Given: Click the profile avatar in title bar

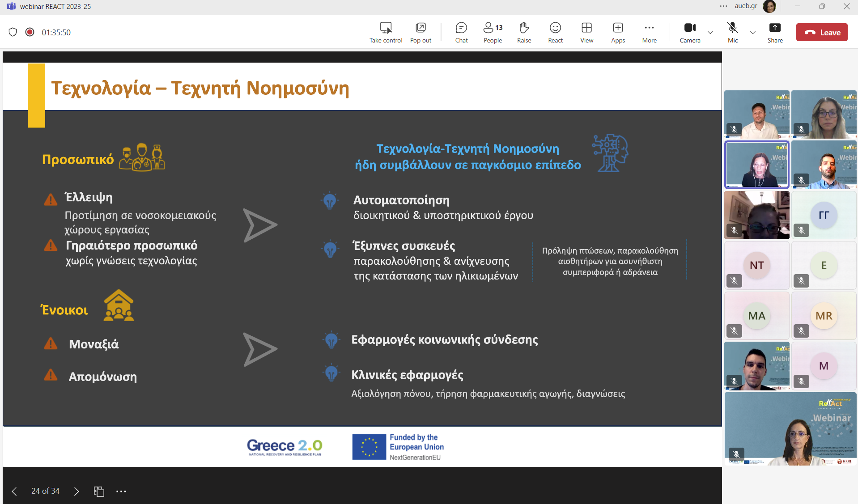Looking at the screenshot, I should pos(769,6).
